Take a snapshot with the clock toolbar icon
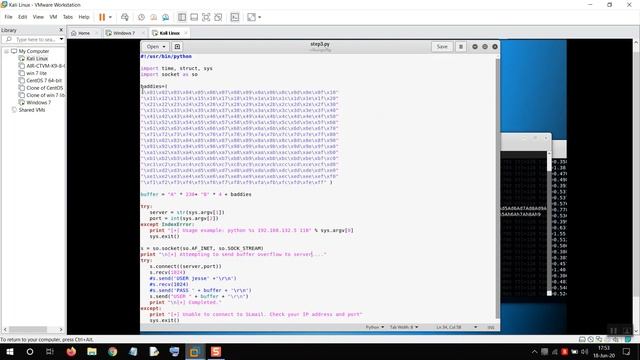Image resolution: width=640 pixels, height=360 pixels. click(x=141, y=17)
